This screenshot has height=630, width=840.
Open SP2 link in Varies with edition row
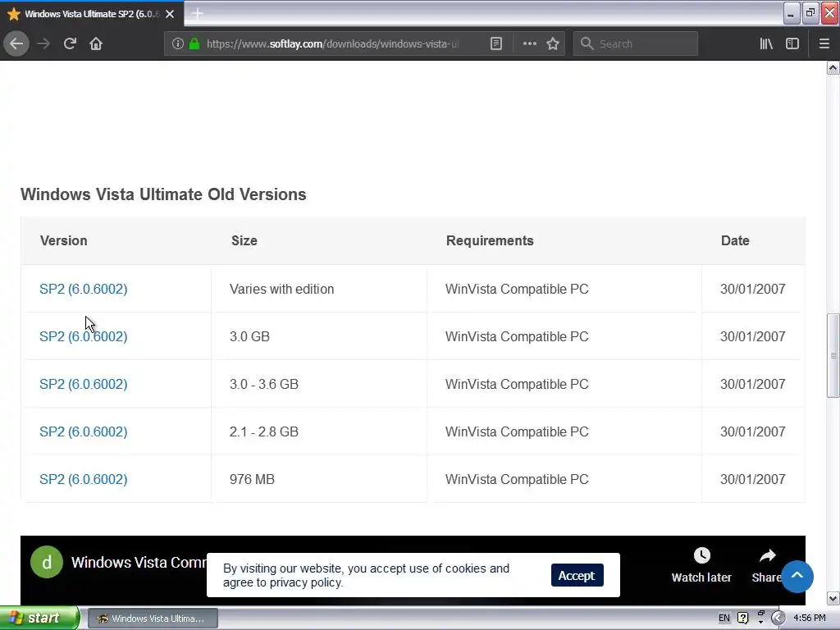tap(83, 289)
